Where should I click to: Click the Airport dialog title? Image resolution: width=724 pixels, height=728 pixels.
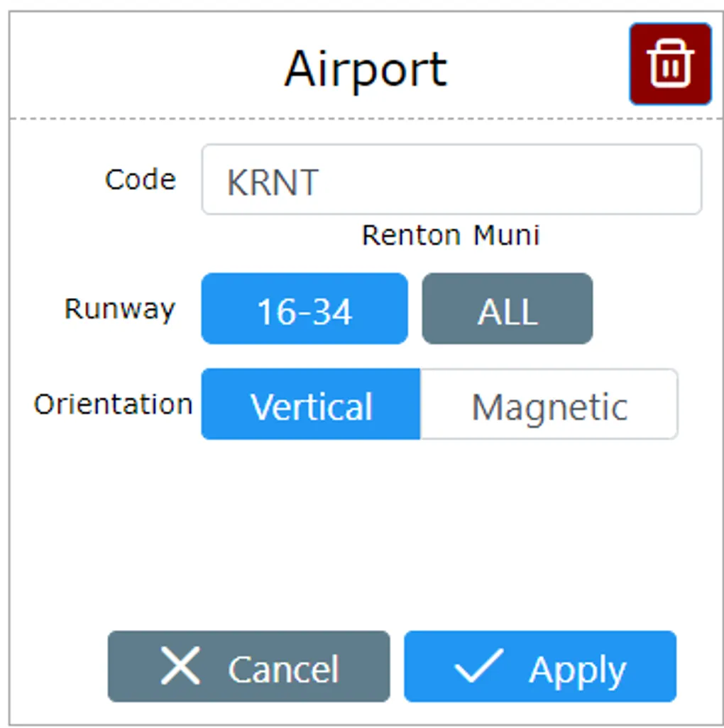tap(366, 69)
